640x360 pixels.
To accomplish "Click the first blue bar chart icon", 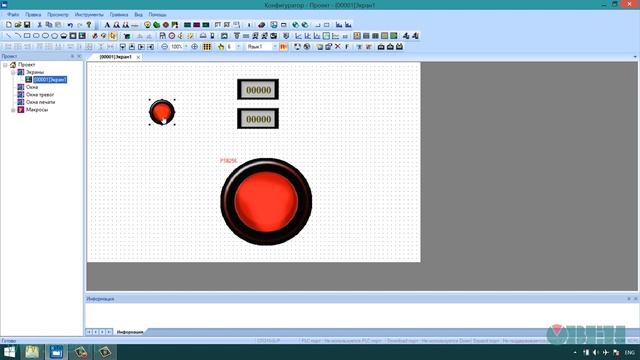I will click(339, 25).
